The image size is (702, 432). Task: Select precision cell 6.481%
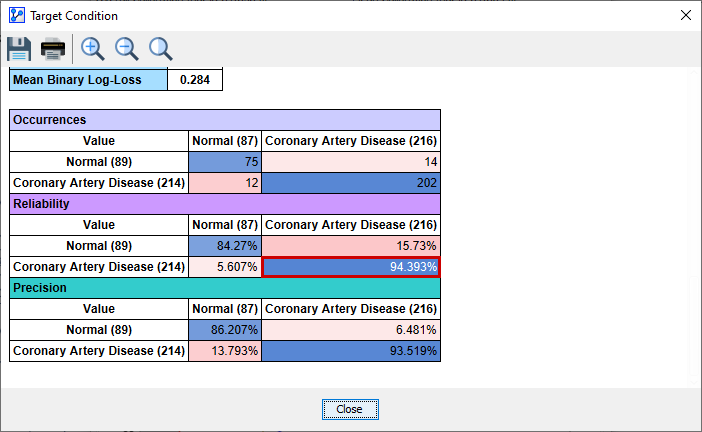[351, 330]
